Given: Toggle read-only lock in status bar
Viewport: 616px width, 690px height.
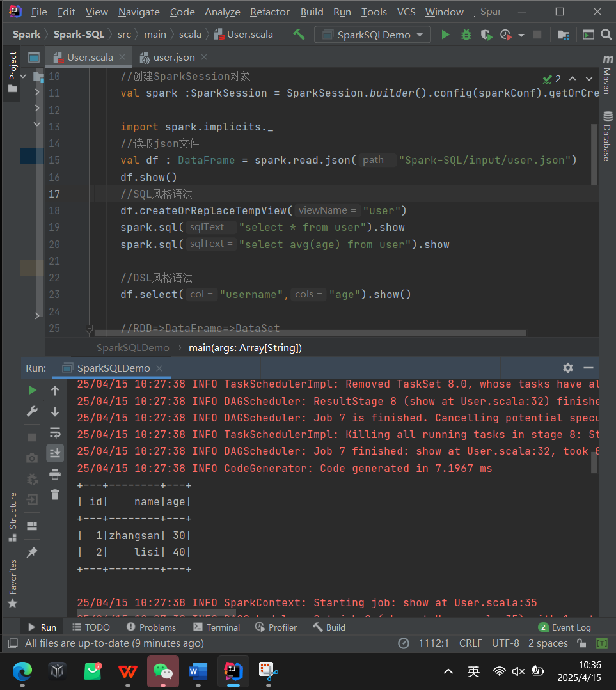Looking at the screenshot, I should click(581, 643).
